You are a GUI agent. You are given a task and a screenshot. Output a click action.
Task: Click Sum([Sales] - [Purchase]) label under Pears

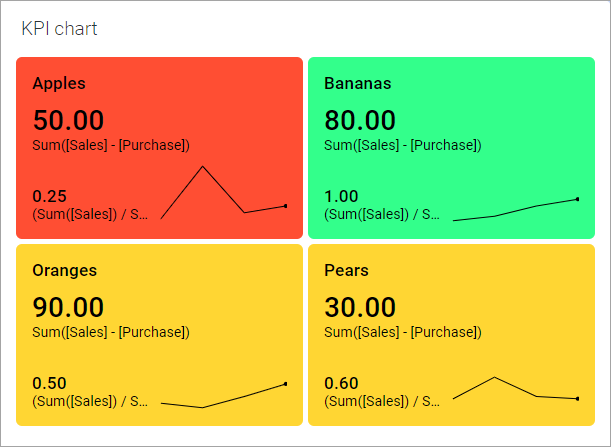[403, 332]
